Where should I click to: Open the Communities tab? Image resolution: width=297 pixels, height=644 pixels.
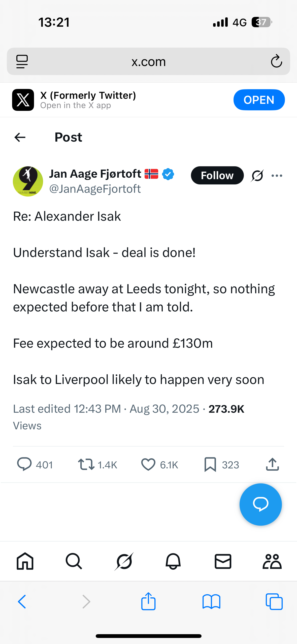[x=272, y=561]
